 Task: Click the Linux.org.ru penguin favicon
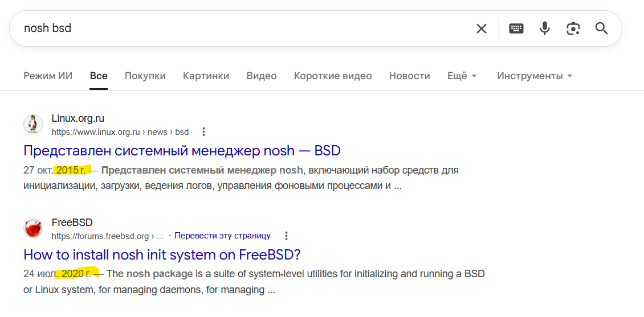click(x=33, y=125)
